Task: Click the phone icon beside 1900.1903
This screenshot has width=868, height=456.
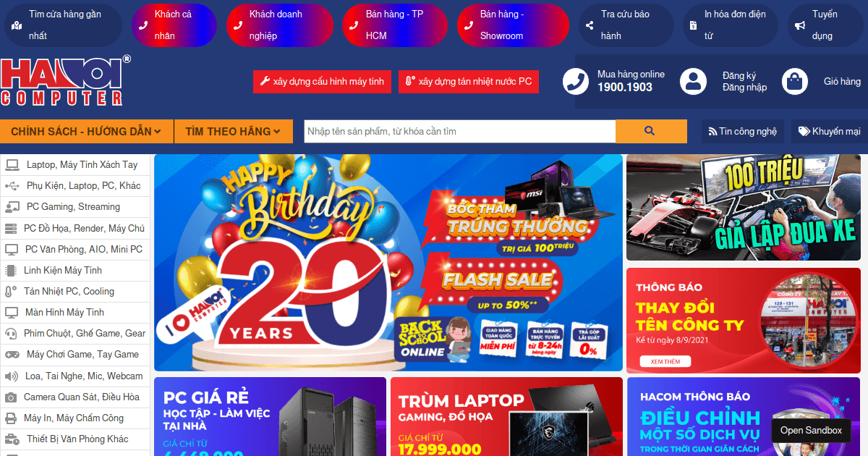Action: (576, 82)
